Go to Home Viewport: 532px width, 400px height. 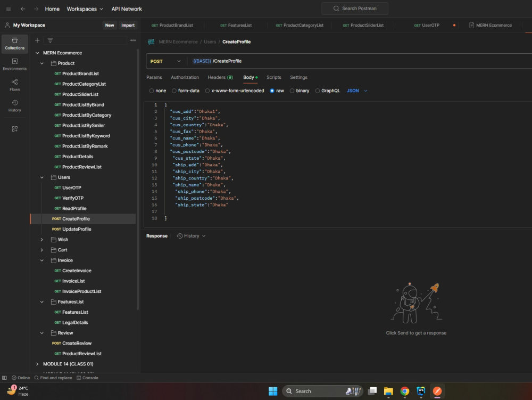pyautogui.click(x=52, y=9)
